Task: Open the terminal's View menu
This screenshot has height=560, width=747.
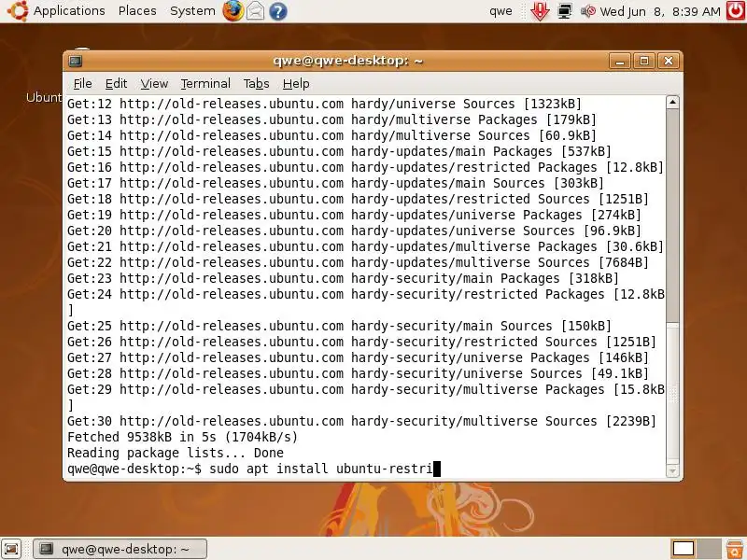Action: click(x=154, y=84)
